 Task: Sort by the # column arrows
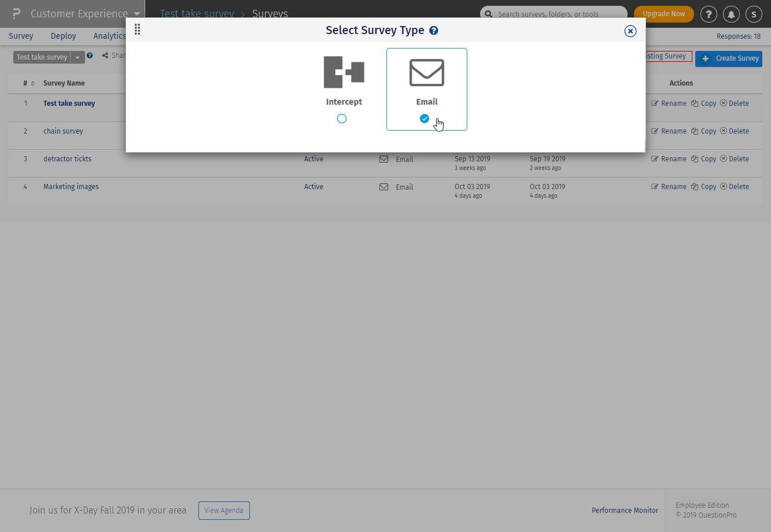pyautogui.click(x=32, y=83)
